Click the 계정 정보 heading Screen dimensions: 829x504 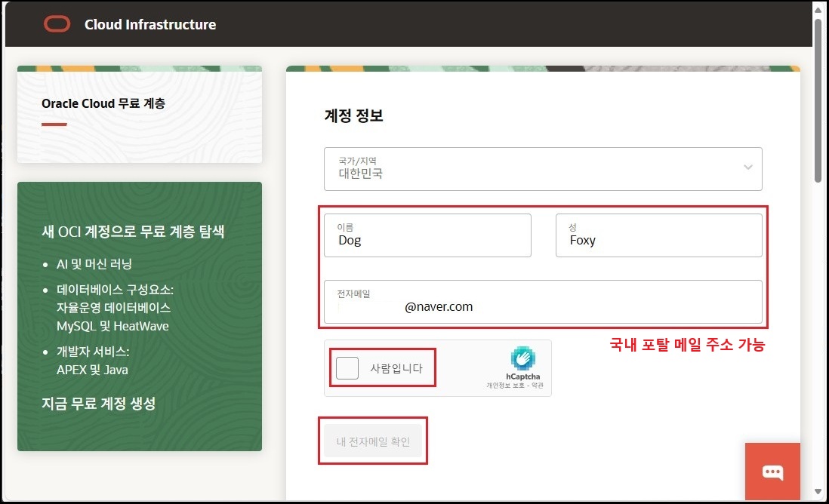(353, 115)
